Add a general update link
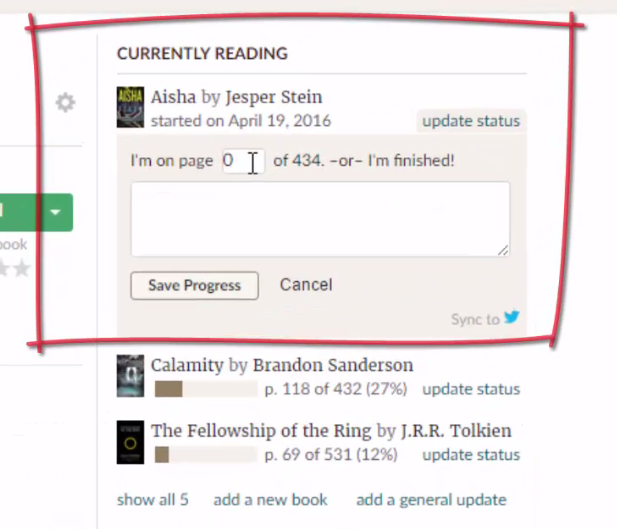 click(431, 500)
